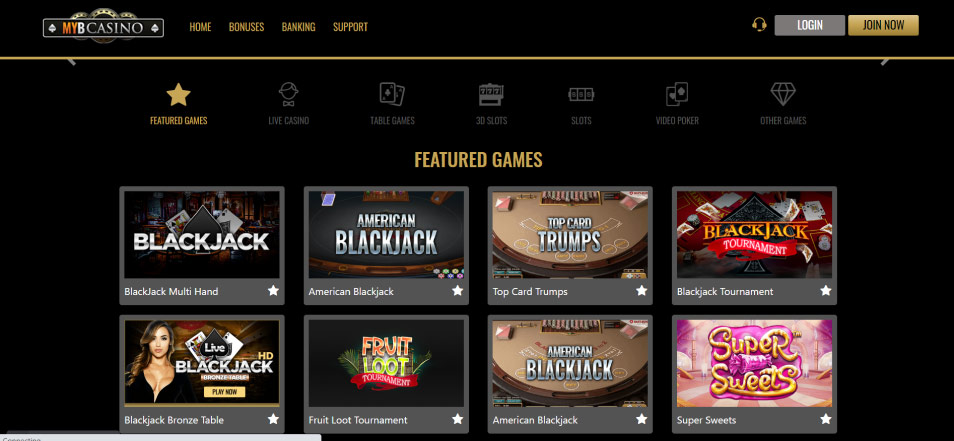This screenshot has width=954, height=441.
Task: Click the MYB Casino logo
Action: coord(103,27)
